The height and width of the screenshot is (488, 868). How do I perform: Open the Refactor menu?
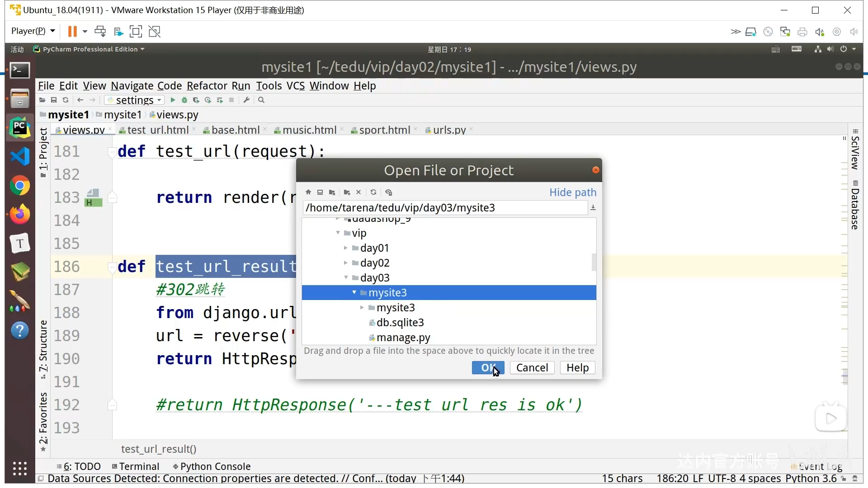click(x=207, y=86)
